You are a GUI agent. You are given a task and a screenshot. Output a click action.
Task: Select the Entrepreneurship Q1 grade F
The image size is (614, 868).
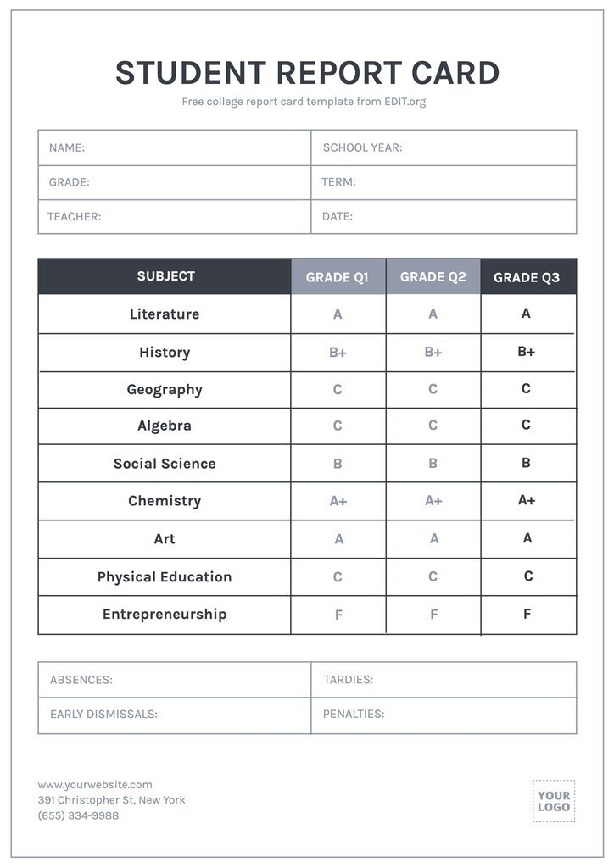338,615
